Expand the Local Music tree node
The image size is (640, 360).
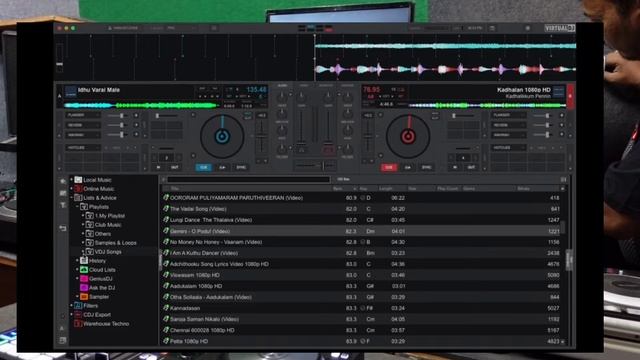[x=71, y=180]
